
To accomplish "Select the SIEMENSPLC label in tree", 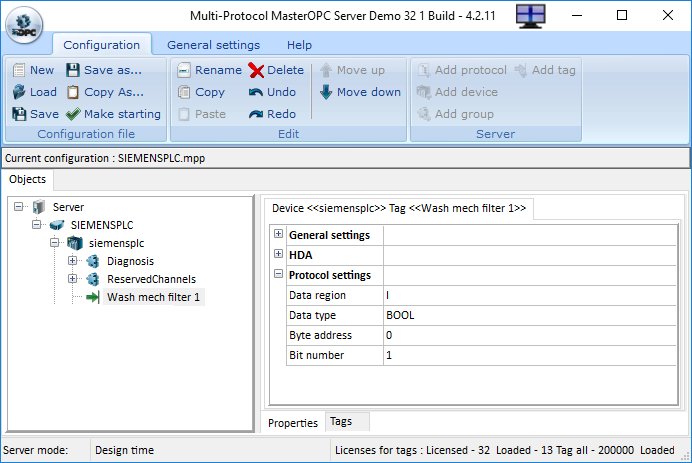I will click(x=102, y=225).
